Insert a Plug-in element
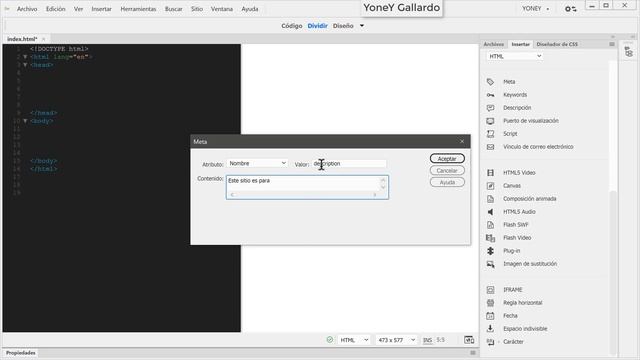Screen dimensions: 640x360 coord(511,251)
